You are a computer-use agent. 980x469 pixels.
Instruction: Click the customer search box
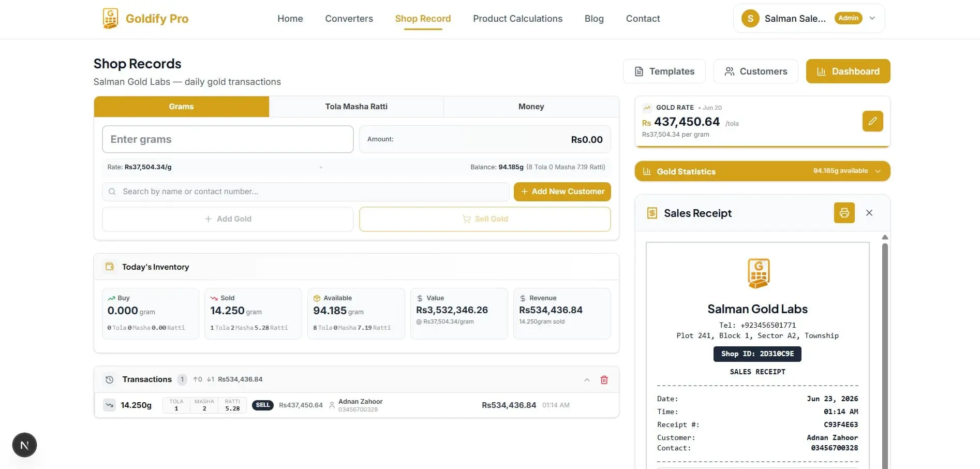(x=305, y=192)
